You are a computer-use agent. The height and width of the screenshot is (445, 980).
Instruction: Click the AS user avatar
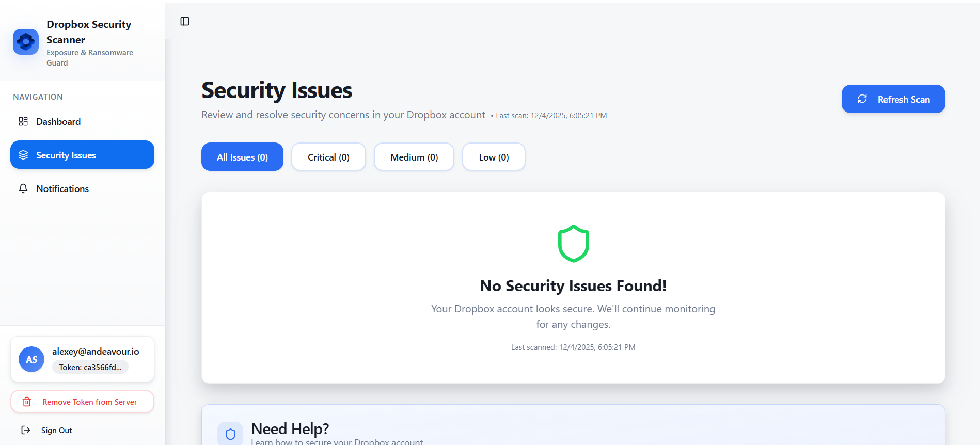tap(31, 359)
